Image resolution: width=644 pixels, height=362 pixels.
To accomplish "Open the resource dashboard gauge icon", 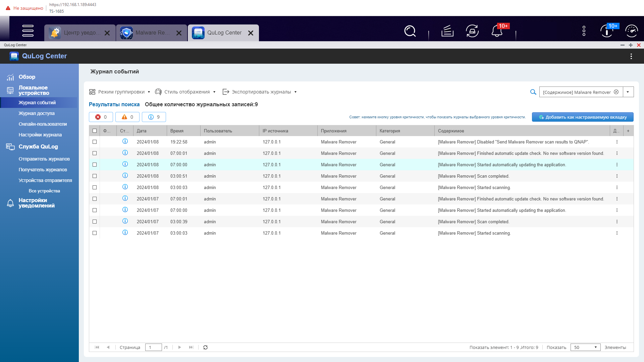I will point(632,31).
